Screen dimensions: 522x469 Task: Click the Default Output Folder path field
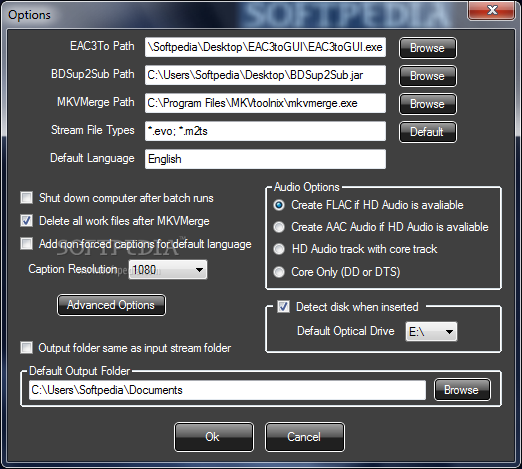point(227,390)
